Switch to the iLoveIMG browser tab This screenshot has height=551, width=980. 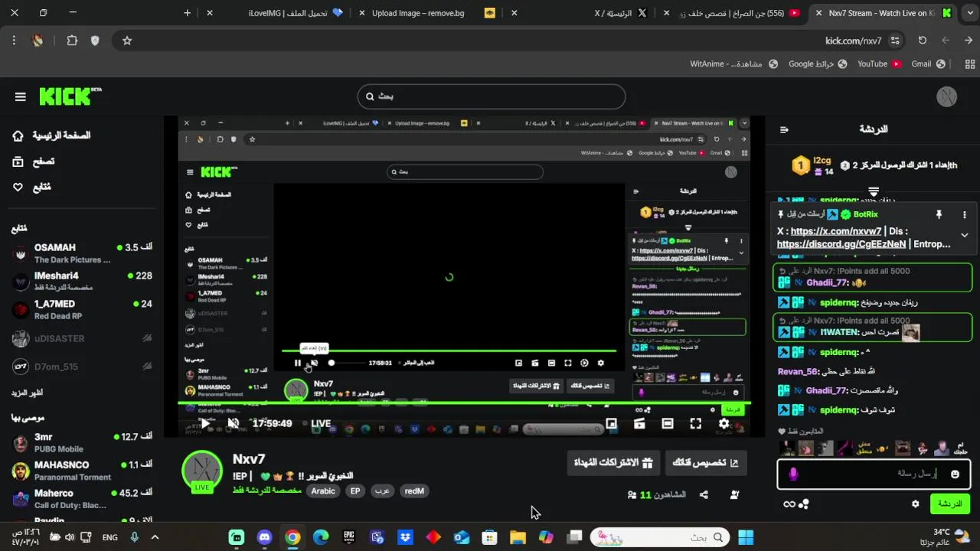coord(287,13)
